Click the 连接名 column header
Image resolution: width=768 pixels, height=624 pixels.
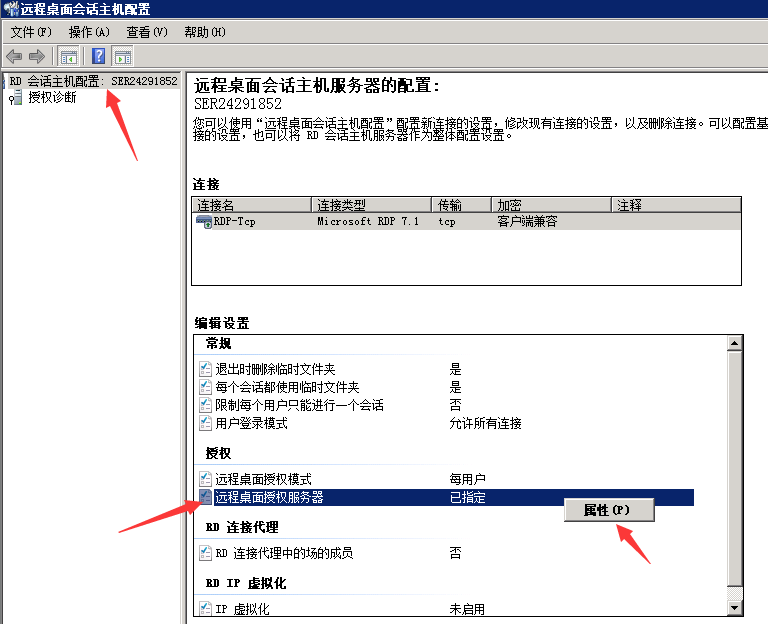(x=250, y=205)
